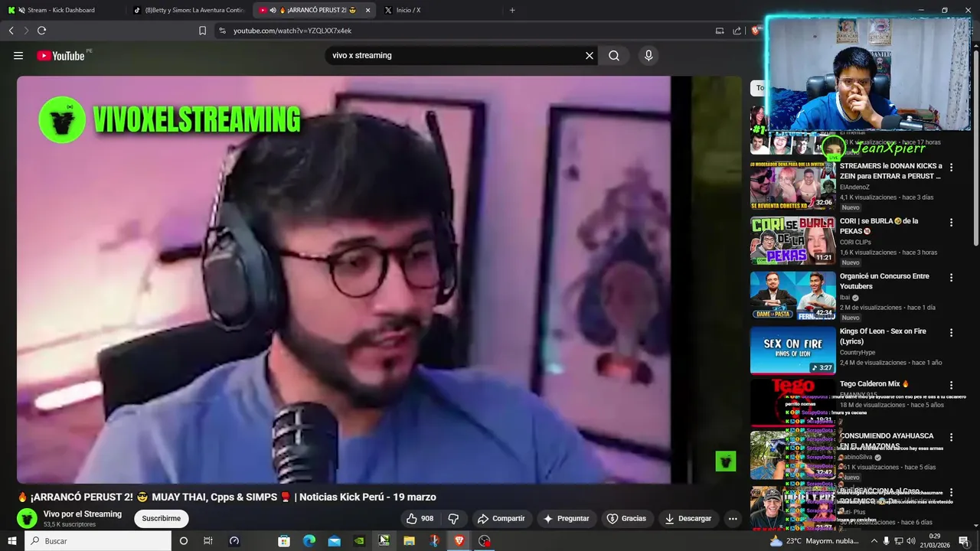This screenshot has width=980, height=551.
Task: Submit search with the magnifier button
Action: pos(614,55)
